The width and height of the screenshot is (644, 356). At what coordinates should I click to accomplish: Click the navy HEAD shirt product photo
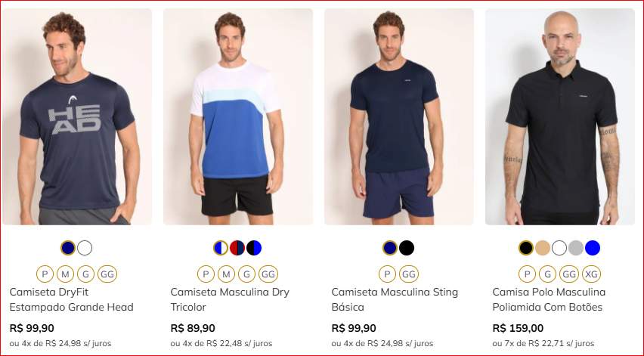(77, 116)
